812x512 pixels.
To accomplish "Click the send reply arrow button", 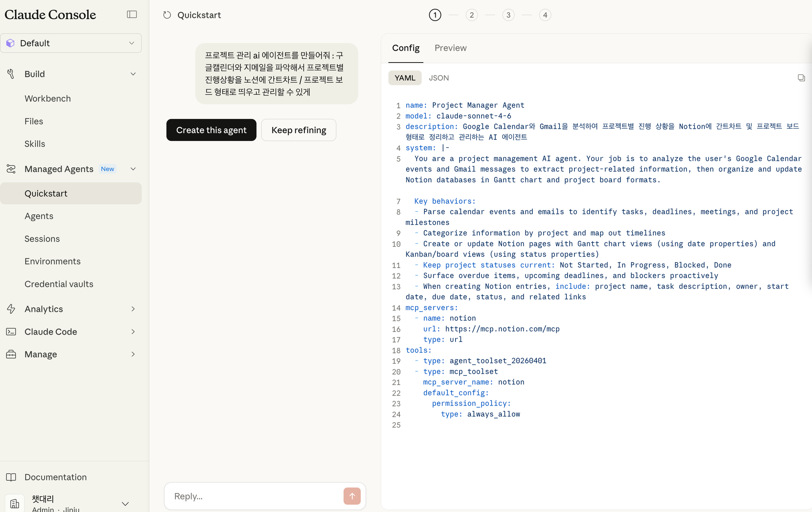I will (352, 496).
